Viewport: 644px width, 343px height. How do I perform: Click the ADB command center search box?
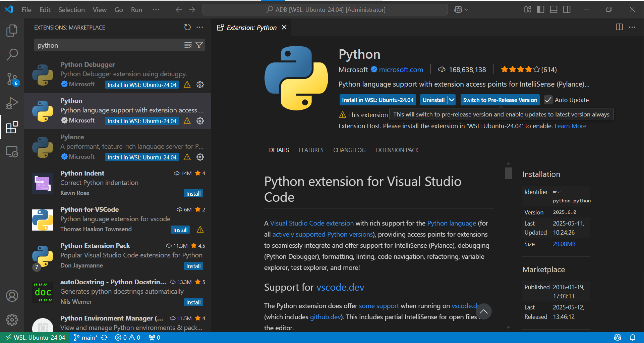coord(325,9)
